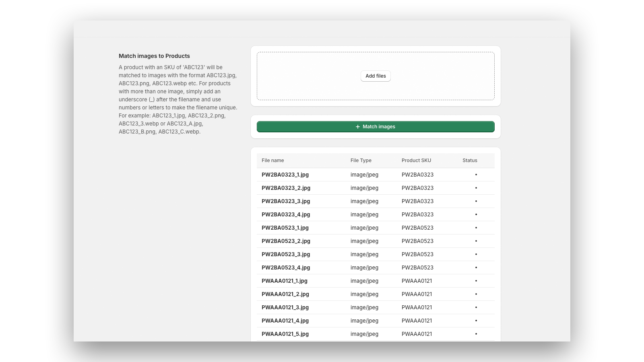644x362 pixels.
Task: Click the Add files button
Action: [375, 76]
